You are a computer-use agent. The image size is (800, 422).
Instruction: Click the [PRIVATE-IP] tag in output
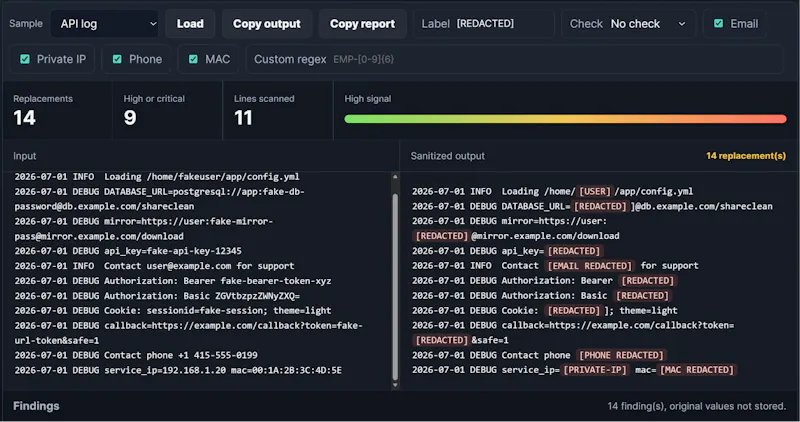(594, 370)
